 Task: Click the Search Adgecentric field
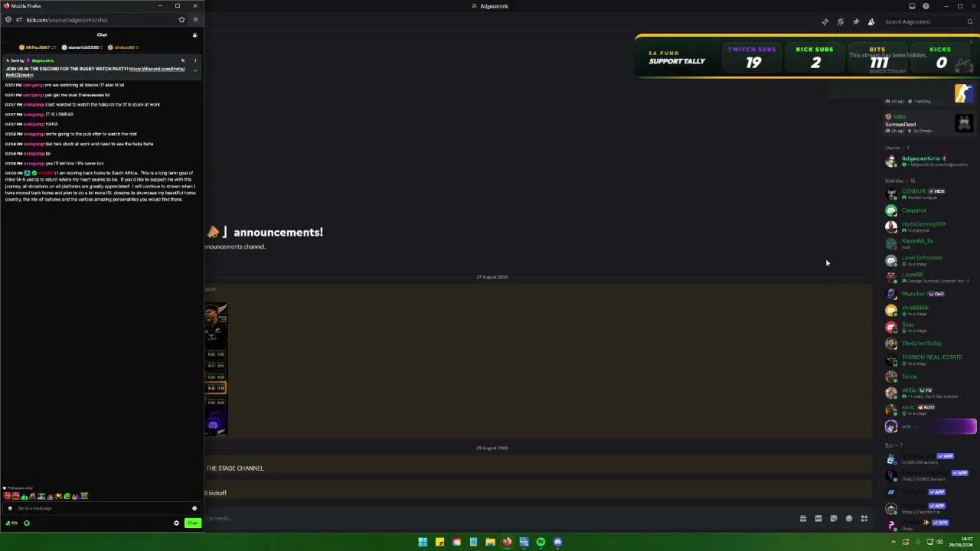pyautogui.click(x=927, y=21)
